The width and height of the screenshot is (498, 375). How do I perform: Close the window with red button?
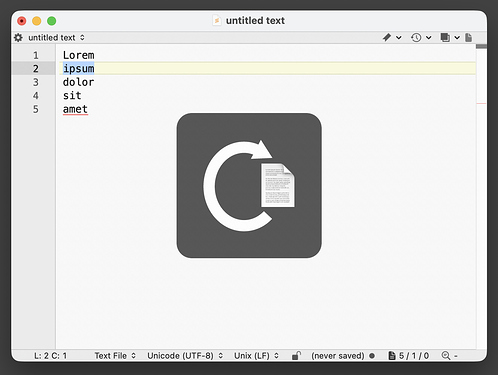coord(22,21)
